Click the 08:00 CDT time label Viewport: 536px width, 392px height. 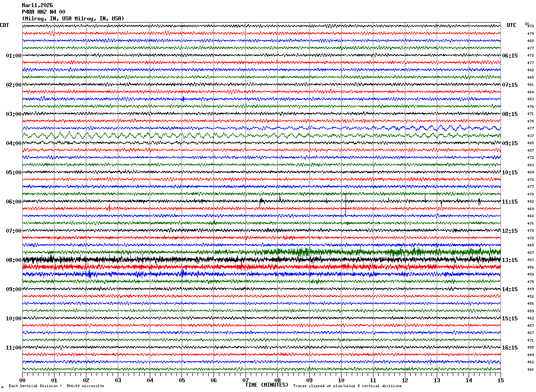point(13,260)
